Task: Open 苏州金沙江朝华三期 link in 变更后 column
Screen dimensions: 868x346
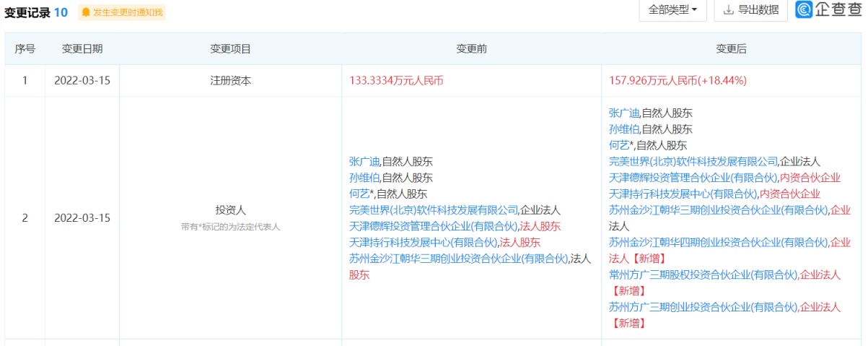Action: 718,210
